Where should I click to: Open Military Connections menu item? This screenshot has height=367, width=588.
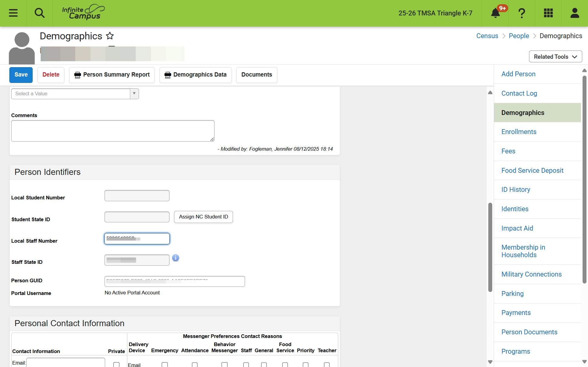click(x=531, y=274)
